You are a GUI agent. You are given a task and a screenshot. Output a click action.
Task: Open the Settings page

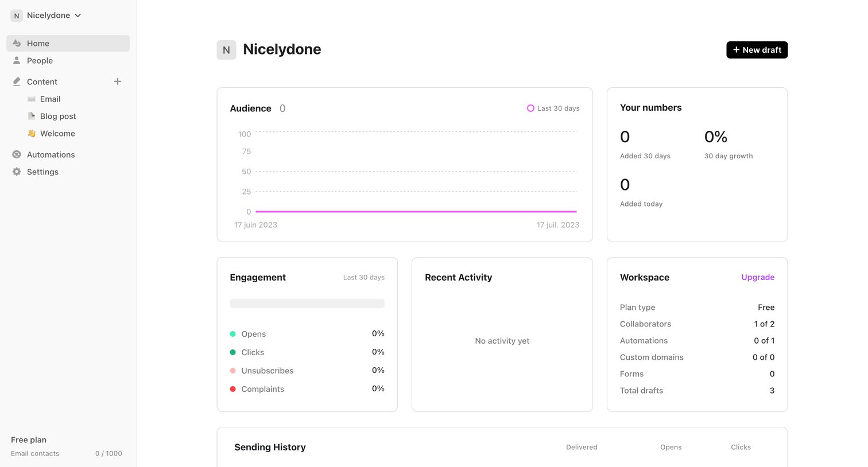point(68,172)
